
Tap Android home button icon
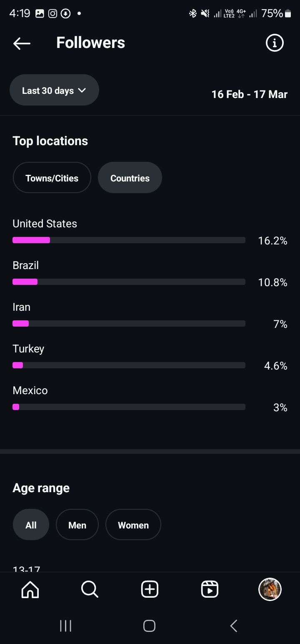pyautogui.click(x=149, y=626)
